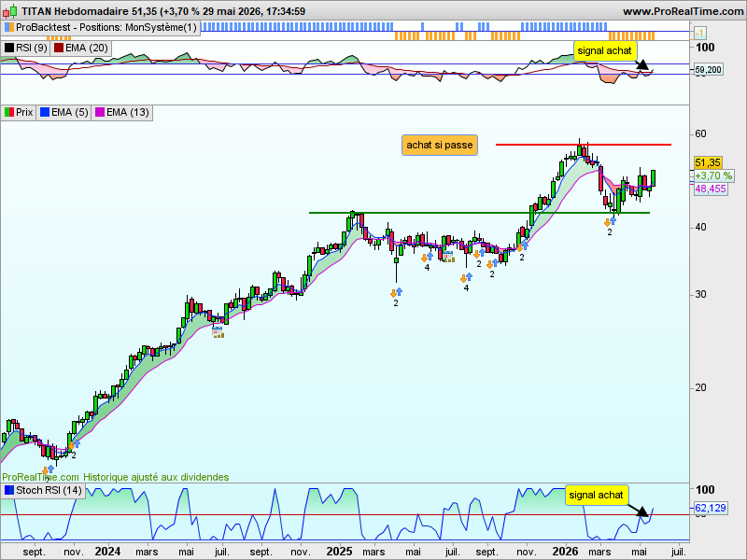Click the 2024 year label on time axis

tap(107, 552)
